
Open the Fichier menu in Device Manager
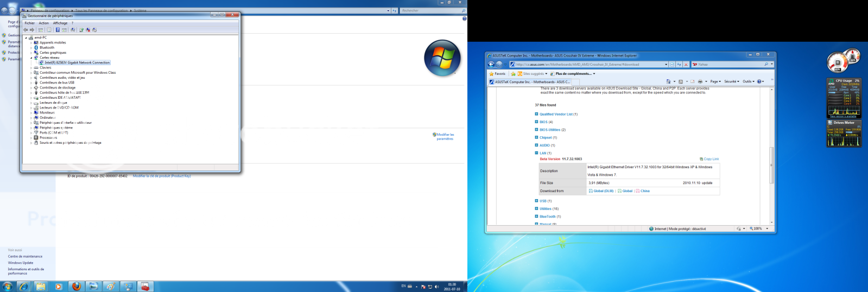coord(29,23)
